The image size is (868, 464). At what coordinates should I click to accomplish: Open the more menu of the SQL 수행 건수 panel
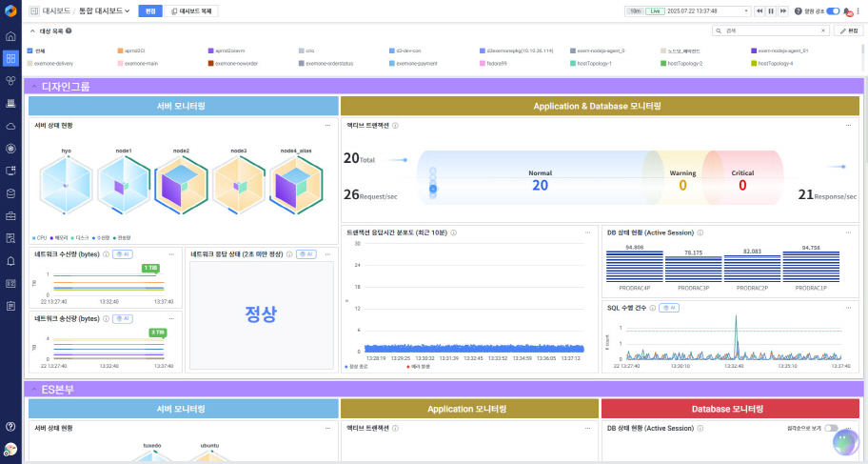tap(848, 308)
